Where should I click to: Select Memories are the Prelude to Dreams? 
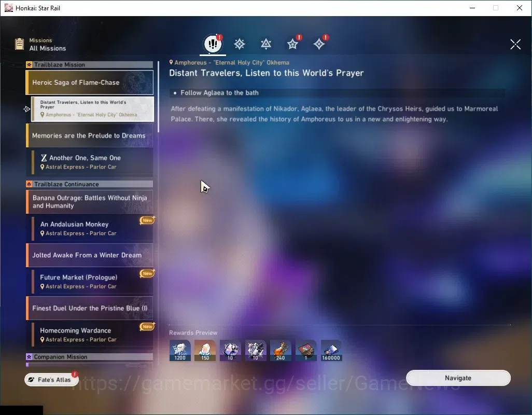click(x=90, y=135)
